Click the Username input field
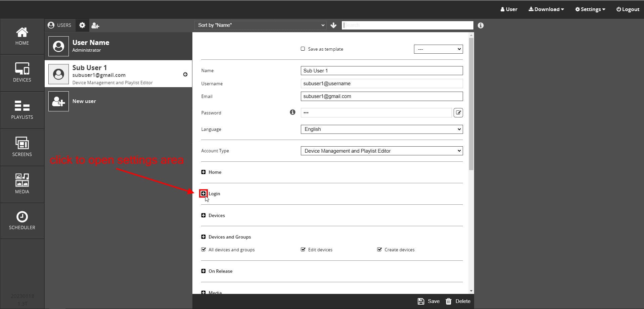This screenshot has width=644, height=309. pyautogui.click(x=382, y=84)
